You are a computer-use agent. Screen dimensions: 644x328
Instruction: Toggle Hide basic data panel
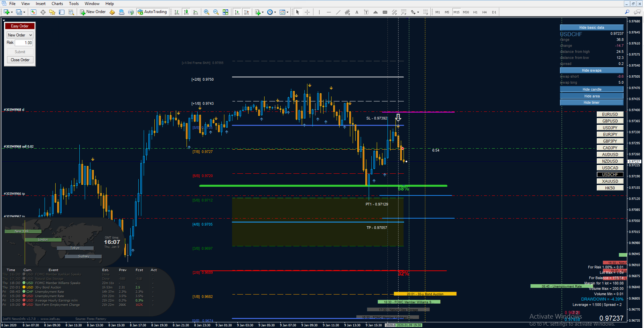tap(591, 27)
